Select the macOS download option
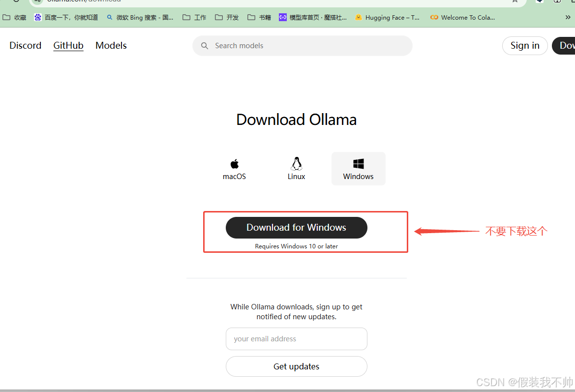Image resolution: width=575 pixels, height=392 pixels. [x=234, y=169]
